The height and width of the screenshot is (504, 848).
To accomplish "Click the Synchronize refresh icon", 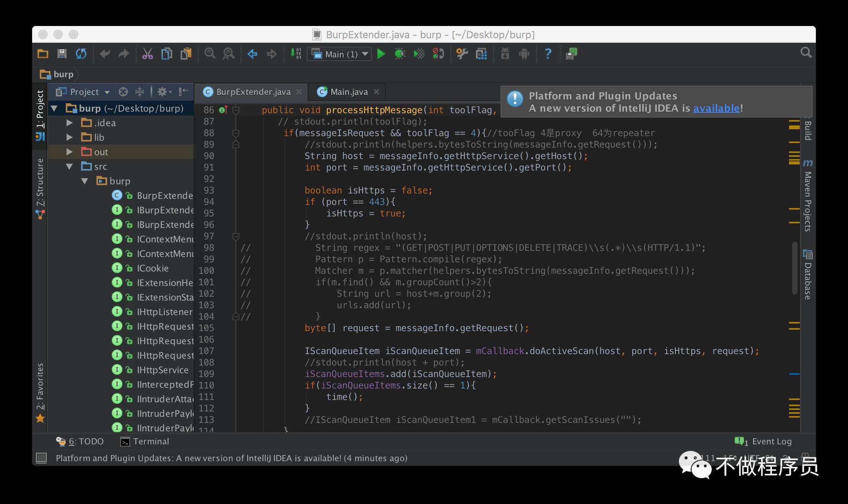I will tap(81, 54).
